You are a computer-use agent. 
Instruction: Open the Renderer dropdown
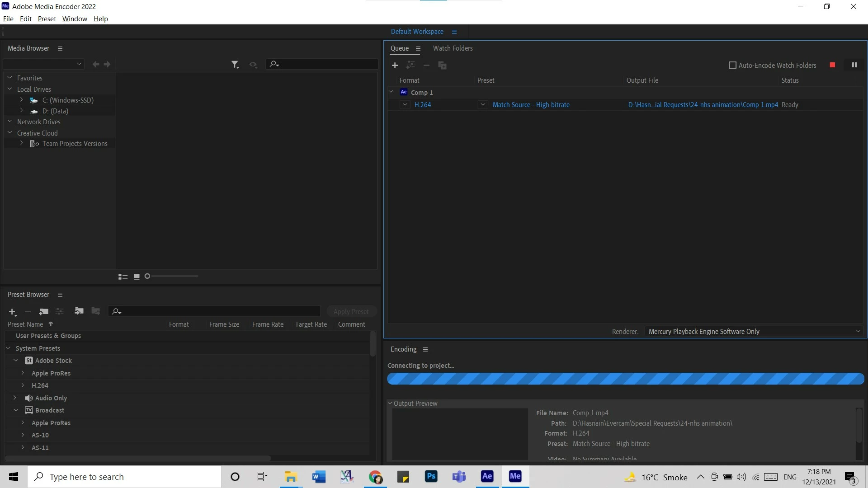pyautogui.click(x=753, y=332)
